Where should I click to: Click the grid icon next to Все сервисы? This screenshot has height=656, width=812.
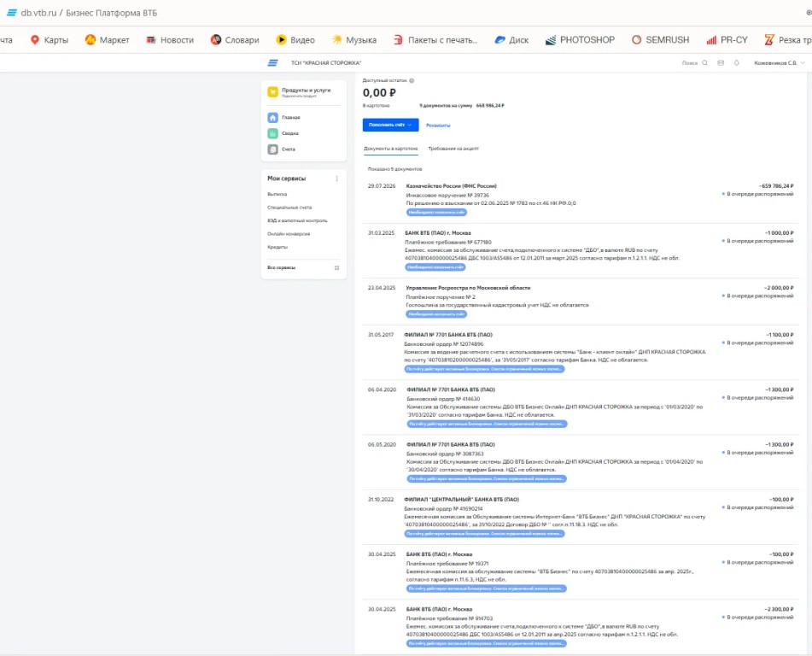click(x=336, y=268)
